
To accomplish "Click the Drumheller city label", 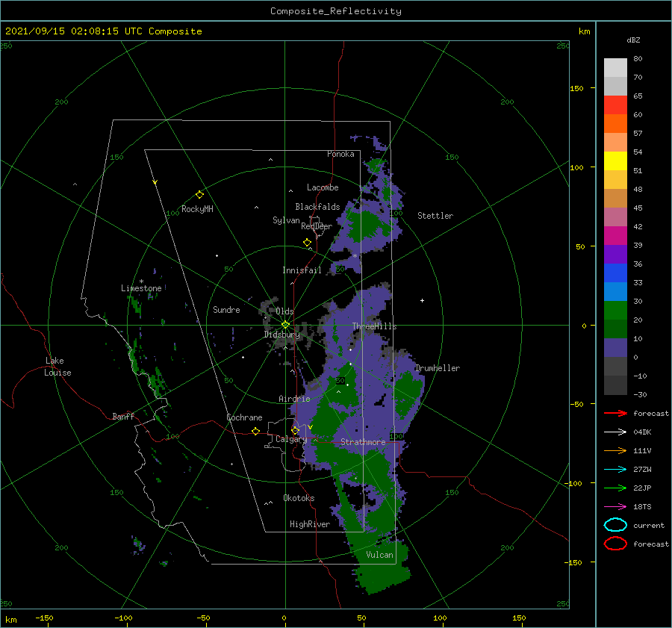I will click(438, 368).
